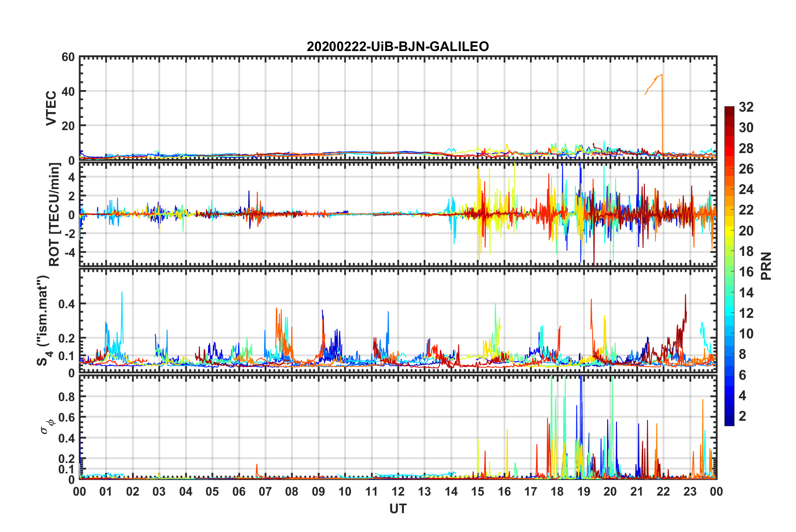The height and width of the screenshot is (532, 796).
Task: Click the cyan S4 peak near 01:30 UT
Action: tap(122, 293)
